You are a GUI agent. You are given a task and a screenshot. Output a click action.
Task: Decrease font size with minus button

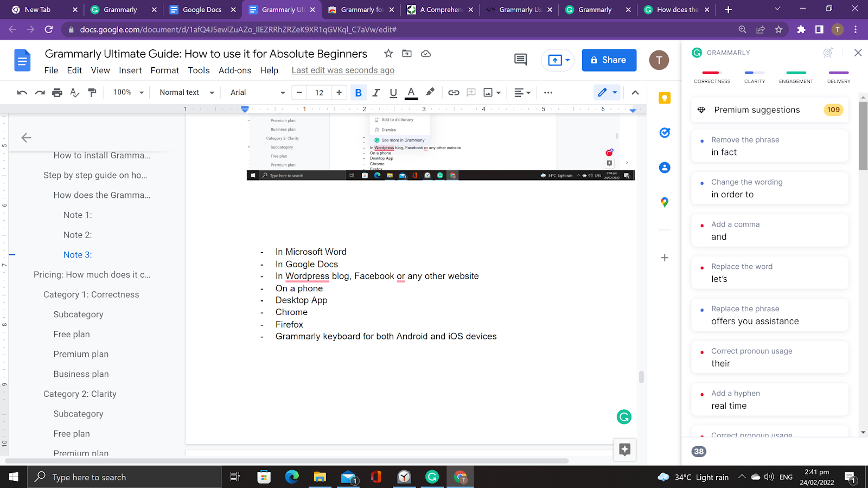(299, 93)
